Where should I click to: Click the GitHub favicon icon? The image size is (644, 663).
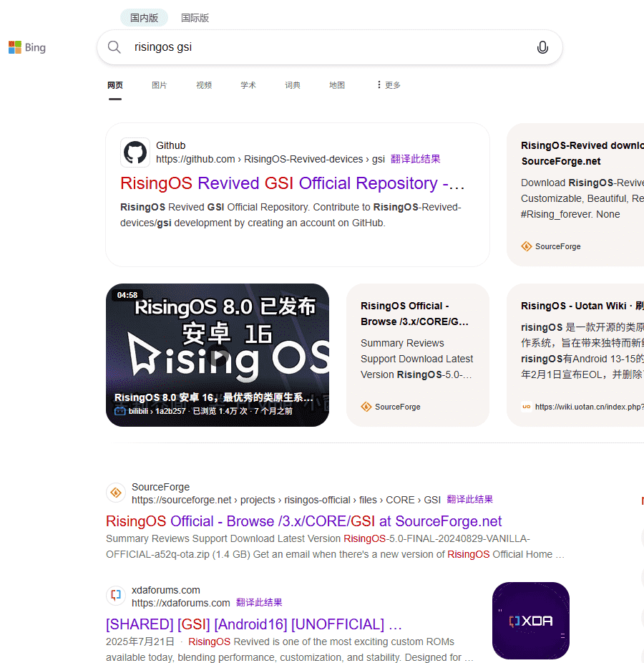135,153
